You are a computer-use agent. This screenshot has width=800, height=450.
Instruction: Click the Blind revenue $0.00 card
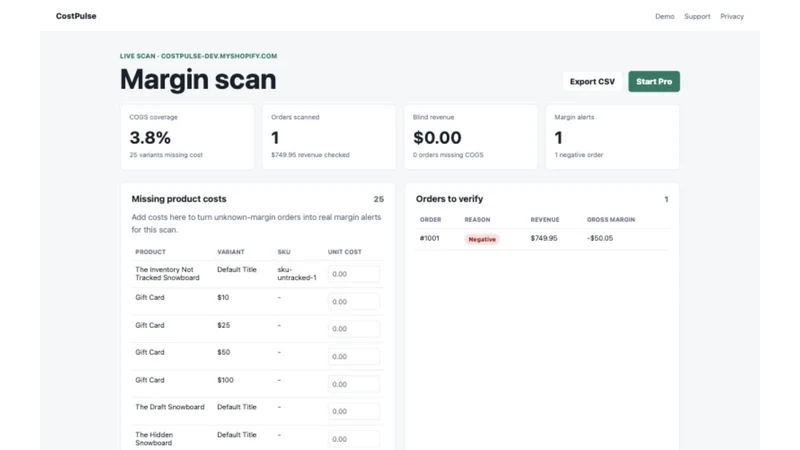coord(470,137)
